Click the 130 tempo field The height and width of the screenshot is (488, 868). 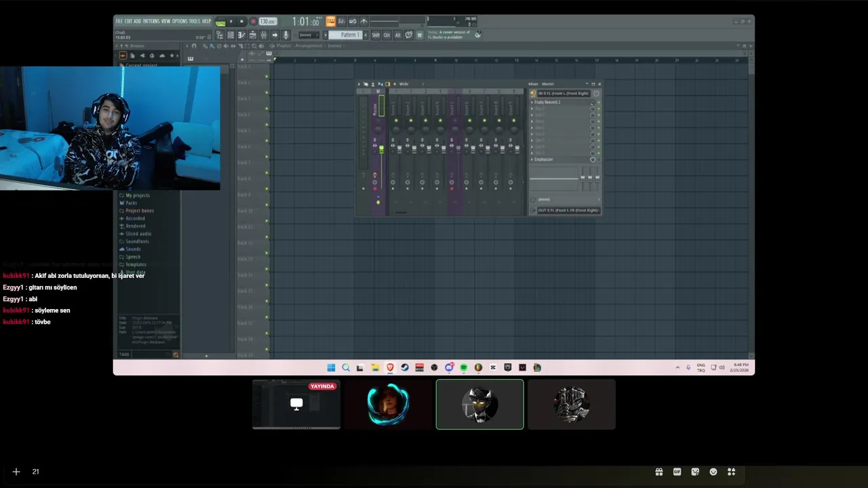click(268, 21)
